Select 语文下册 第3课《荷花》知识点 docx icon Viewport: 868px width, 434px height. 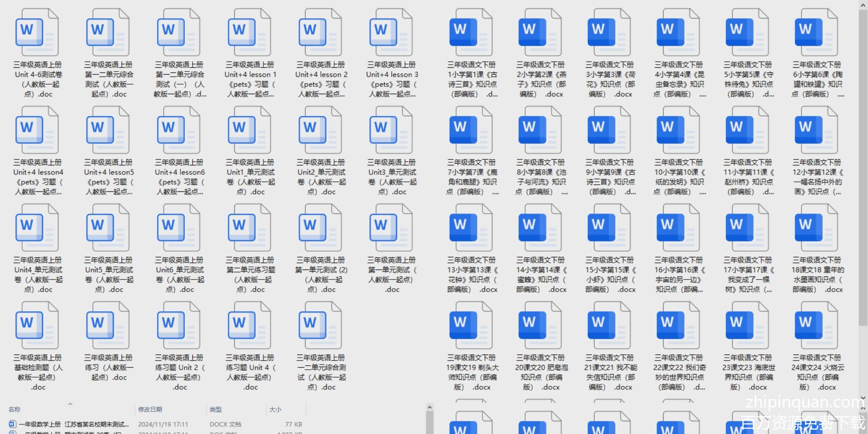click(609, 32)
